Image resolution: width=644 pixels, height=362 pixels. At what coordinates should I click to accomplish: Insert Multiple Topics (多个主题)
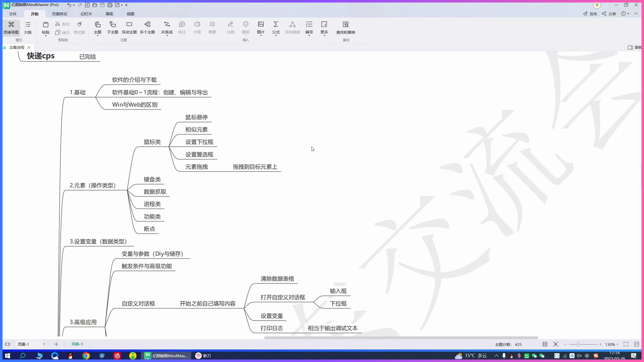[147, 28]
